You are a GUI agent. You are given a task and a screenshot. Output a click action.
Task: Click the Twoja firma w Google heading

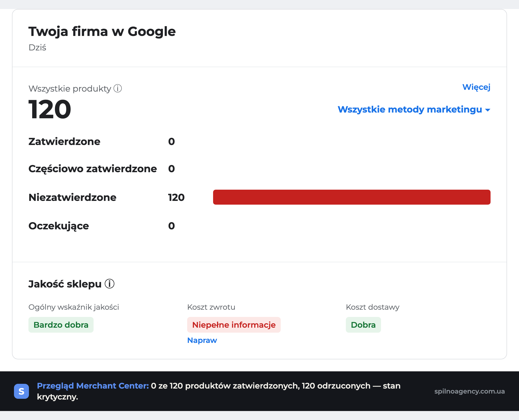pyautogui.click(x=102, y=31)
